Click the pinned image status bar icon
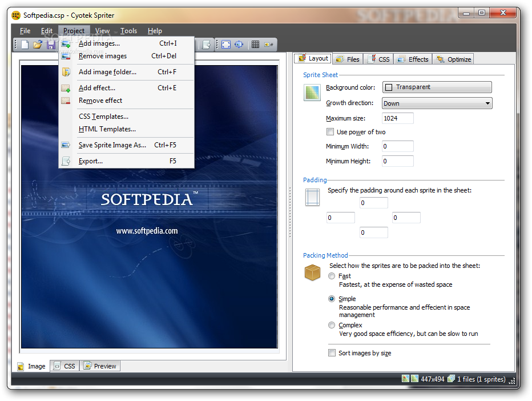 pos(405,379)
